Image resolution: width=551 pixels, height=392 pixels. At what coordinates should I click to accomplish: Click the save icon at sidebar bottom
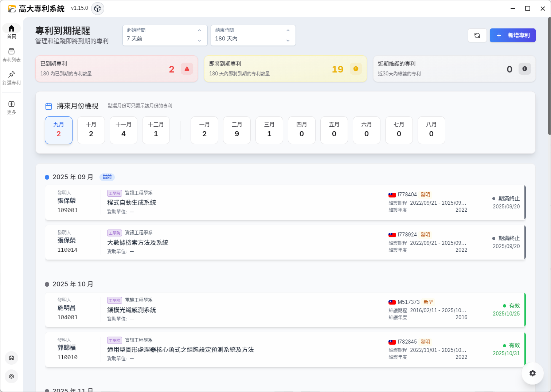[x=11, y=358]
